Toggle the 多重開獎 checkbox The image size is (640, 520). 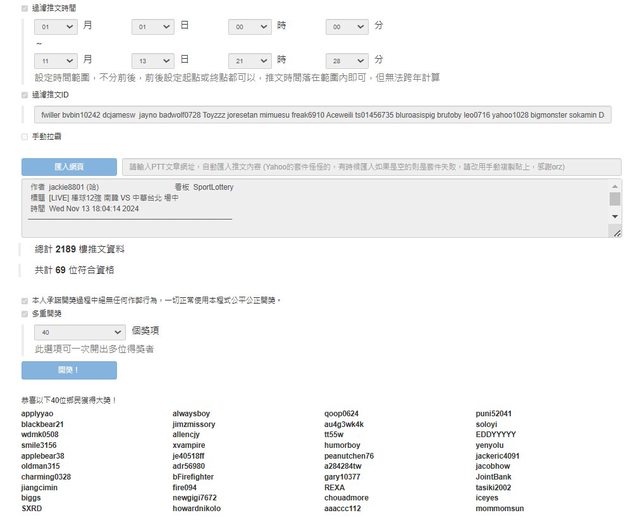pos(25,314)
